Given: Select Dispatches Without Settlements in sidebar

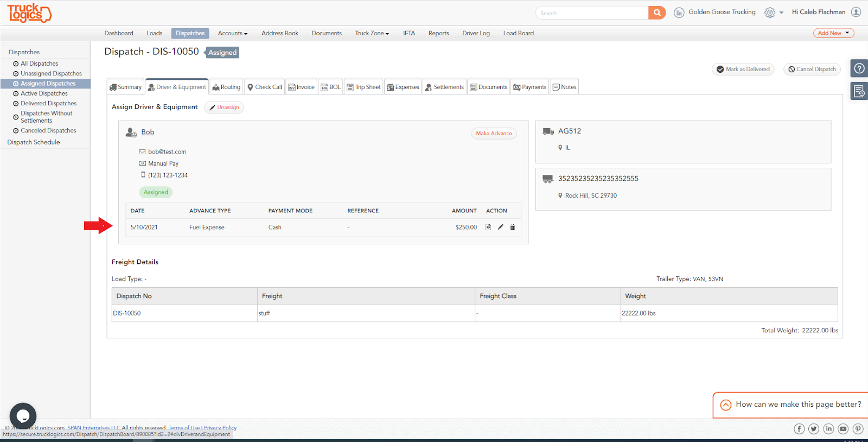Looking at the screenshot, I should tap(46, 117).
